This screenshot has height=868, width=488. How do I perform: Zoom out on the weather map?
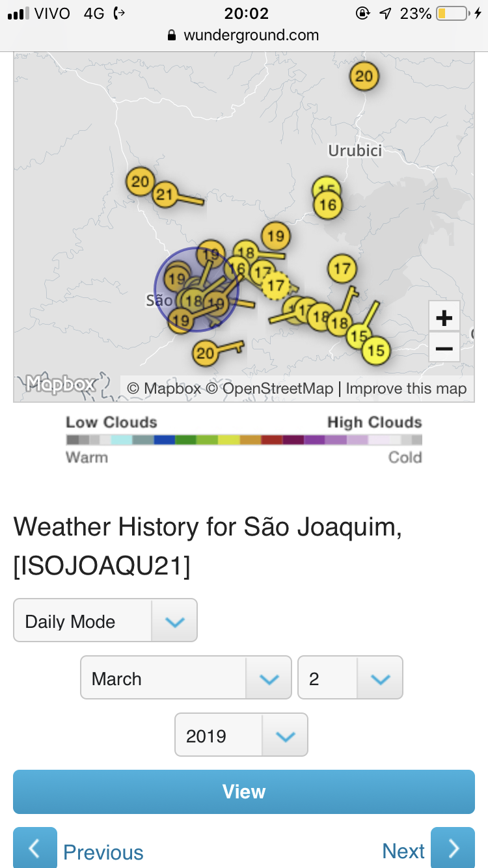click(x=444, y=349)
